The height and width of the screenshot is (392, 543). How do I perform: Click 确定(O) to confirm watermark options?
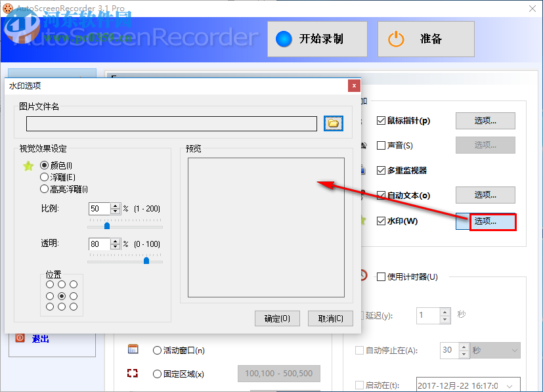pos(276,318)
